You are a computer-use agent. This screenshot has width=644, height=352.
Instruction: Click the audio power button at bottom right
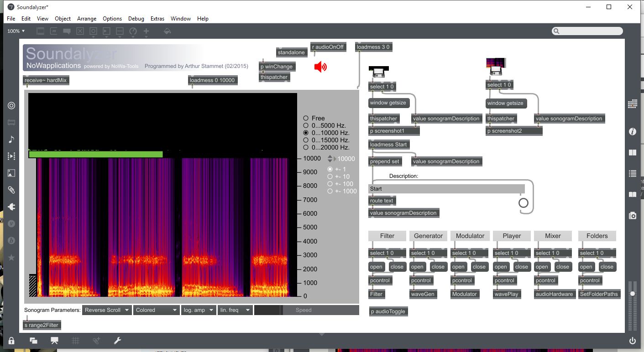click(x=632, y=341)
